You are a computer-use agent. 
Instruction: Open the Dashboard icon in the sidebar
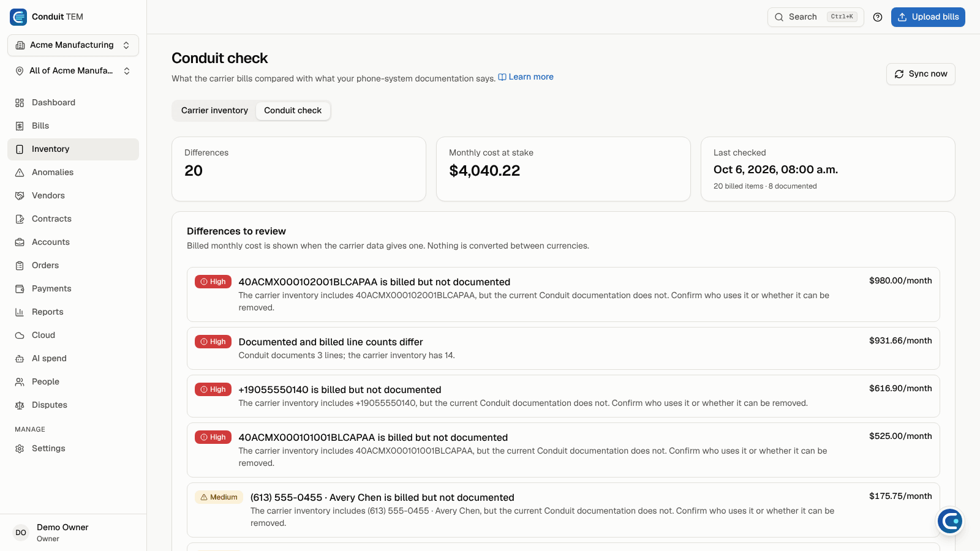(20, 103)
